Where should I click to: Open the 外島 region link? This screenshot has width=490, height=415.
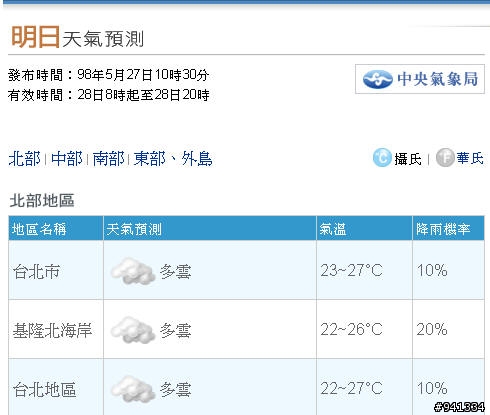tap(197, 159)
